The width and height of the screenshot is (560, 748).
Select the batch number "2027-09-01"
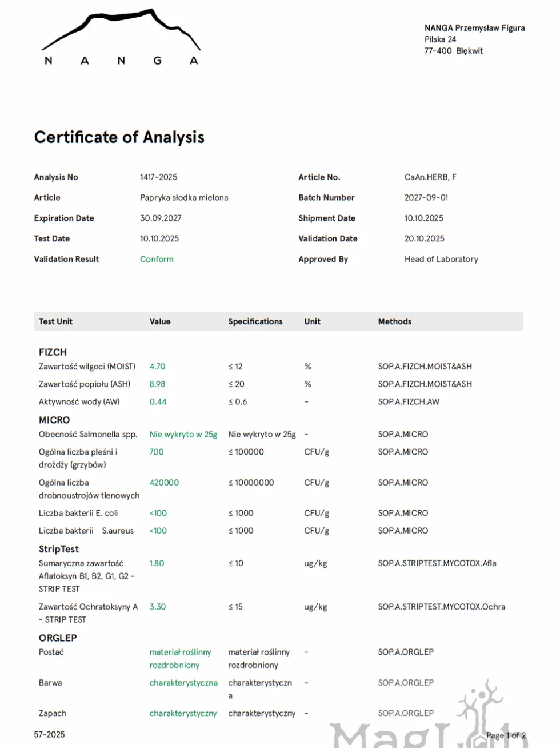(426, 198)
